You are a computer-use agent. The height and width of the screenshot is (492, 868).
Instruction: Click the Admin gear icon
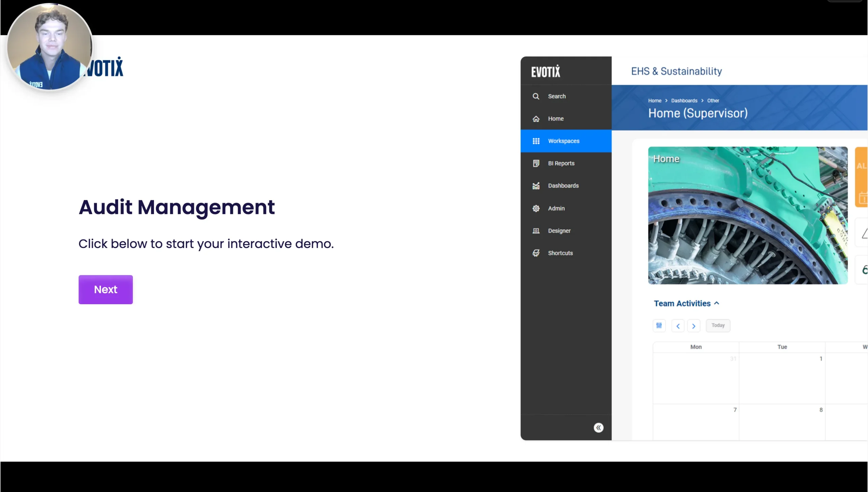coord(536,208)
